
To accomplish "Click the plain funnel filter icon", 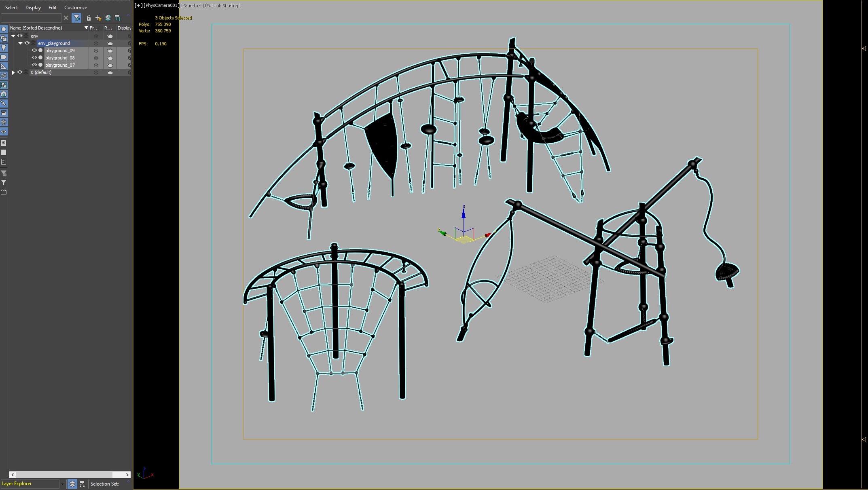I will coord(4,183).
